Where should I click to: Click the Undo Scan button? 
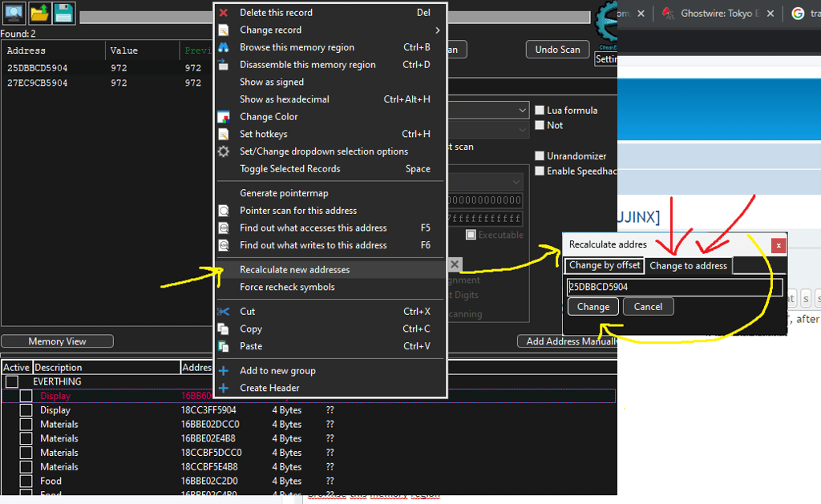coord(558,50)
